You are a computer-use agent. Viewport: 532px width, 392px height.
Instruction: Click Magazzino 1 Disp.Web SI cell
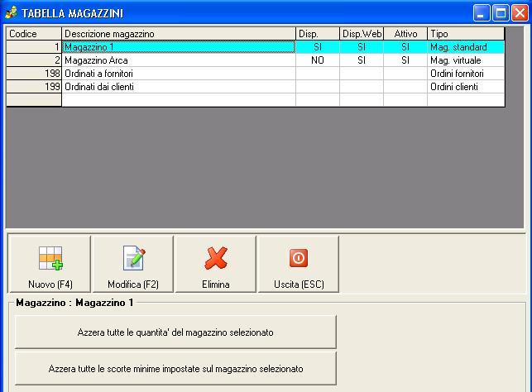[362, 47]
